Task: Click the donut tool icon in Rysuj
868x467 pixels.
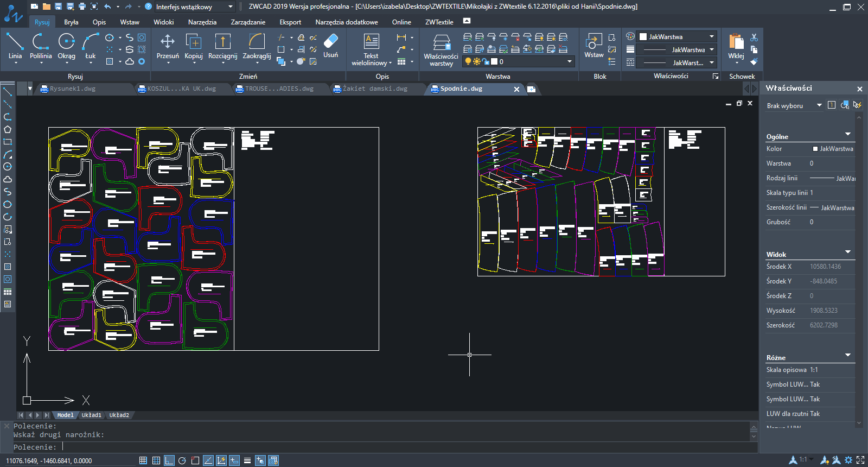Action: click(x=142, y=61)
